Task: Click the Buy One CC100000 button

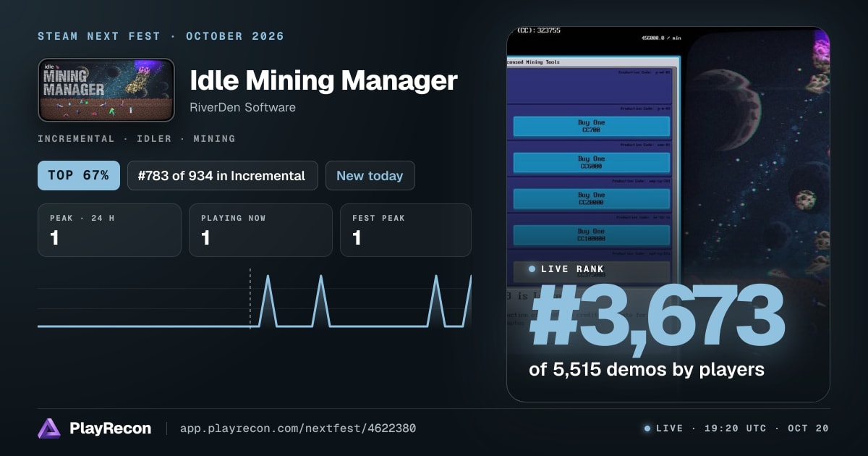Action: click(591, 235)
